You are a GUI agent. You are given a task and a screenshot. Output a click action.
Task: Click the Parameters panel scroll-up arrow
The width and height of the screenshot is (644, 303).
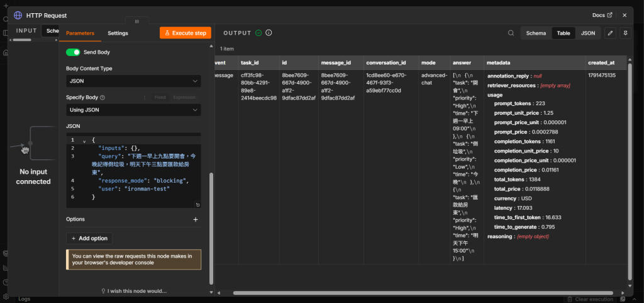[x=211, y=45]
